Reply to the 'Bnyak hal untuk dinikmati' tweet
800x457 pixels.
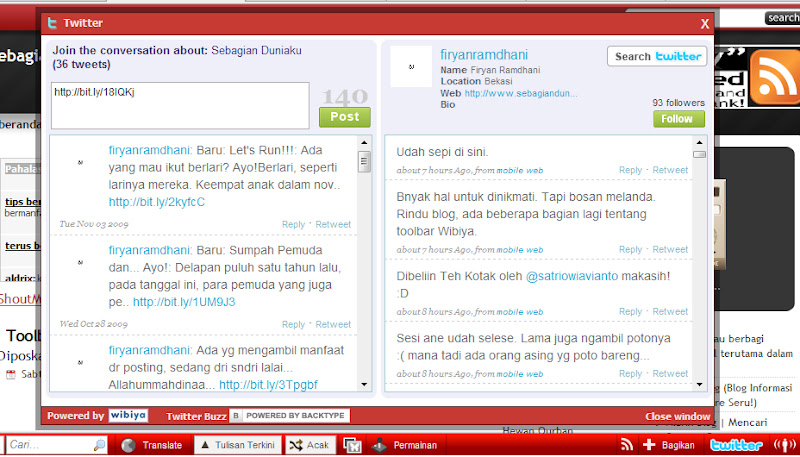tap(631, 249)
